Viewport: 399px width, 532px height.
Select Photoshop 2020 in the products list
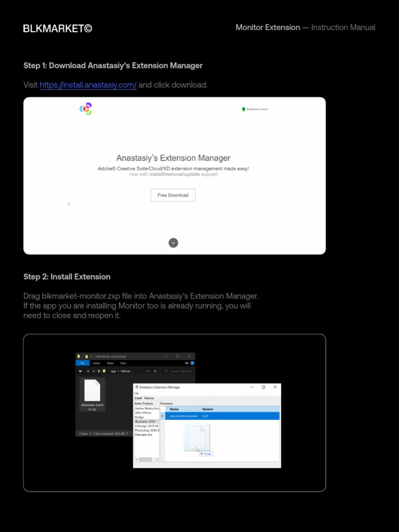click(x=147, y=430)
